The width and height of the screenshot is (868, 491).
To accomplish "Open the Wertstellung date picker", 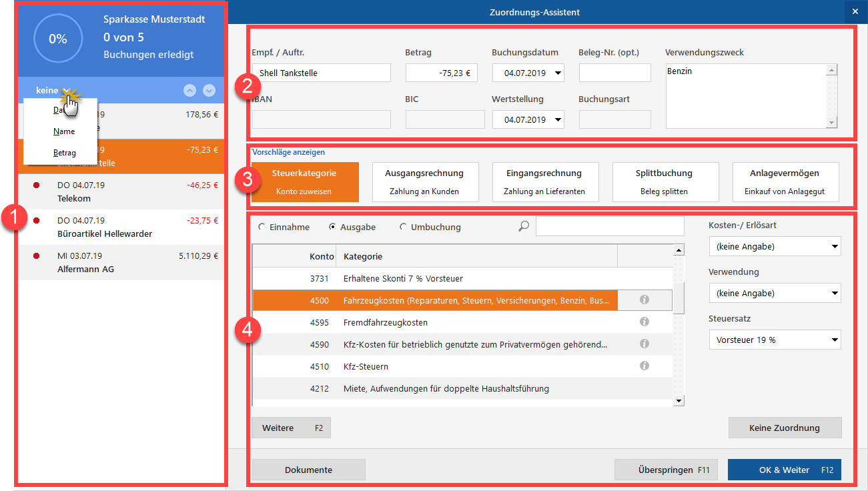I will click(x=558, y=119).
